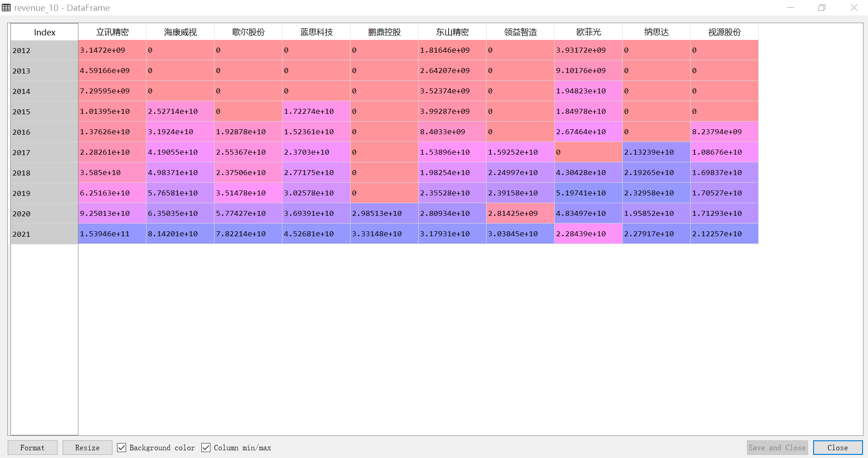Click the 纳思达 column header

point(657,32)
